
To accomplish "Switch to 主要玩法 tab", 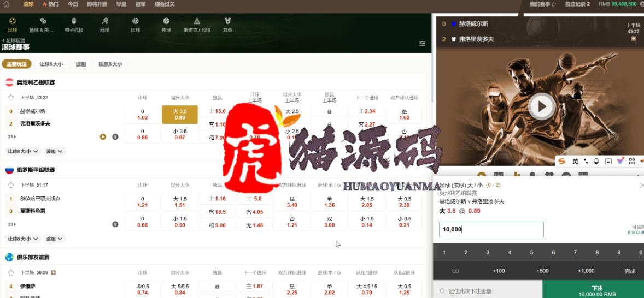I will pyautogui.click(x=16, y=64).
